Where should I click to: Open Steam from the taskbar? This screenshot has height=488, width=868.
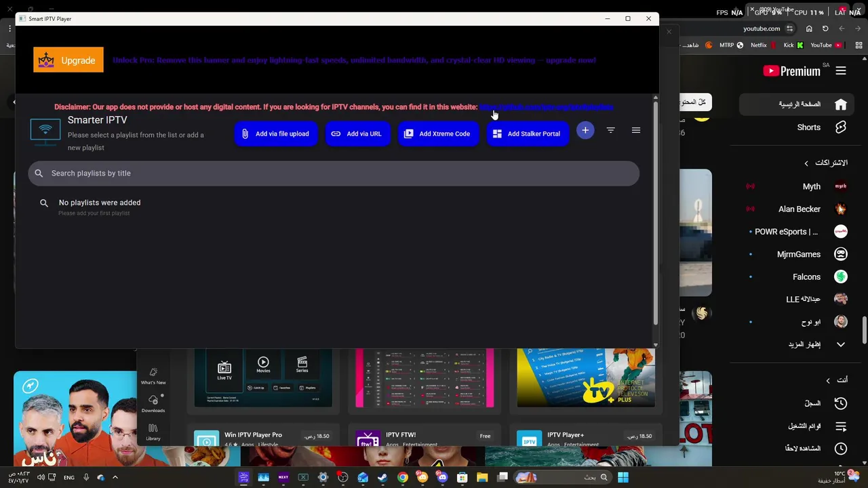(382, 477)
